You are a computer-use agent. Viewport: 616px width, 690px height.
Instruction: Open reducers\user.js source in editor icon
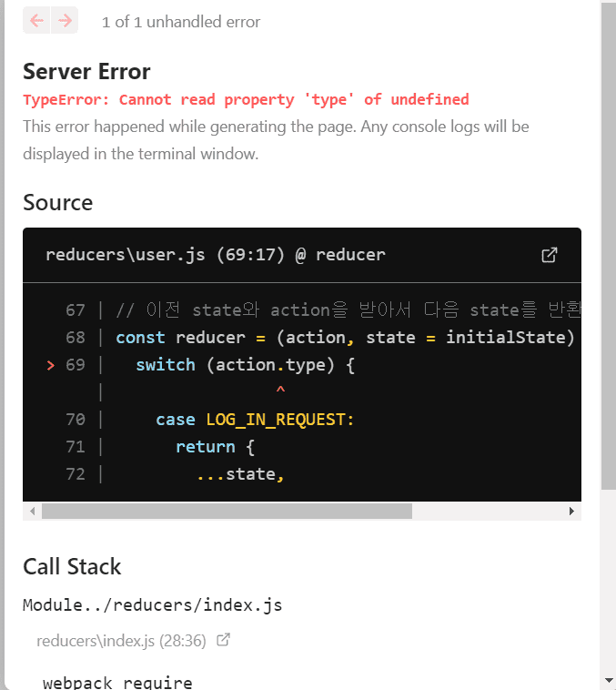tap(550, 255)
